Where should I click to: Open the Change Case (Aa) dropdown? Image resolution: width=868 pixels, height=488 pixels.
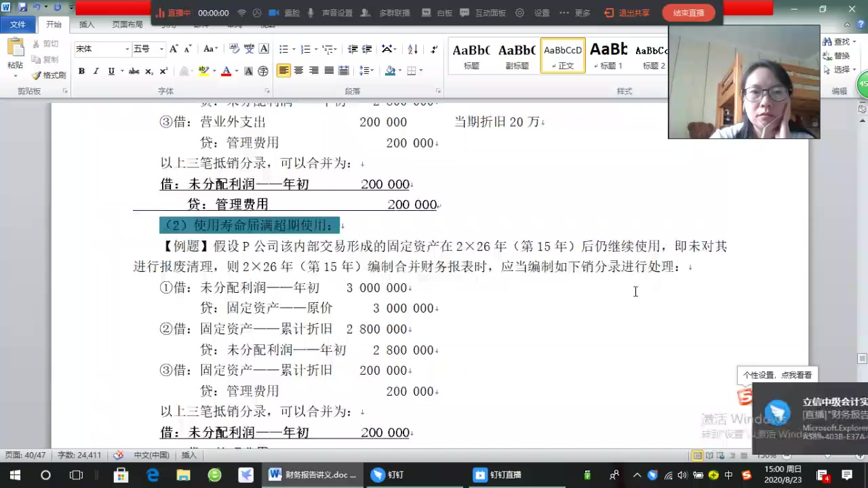click(x=210, y=49)
